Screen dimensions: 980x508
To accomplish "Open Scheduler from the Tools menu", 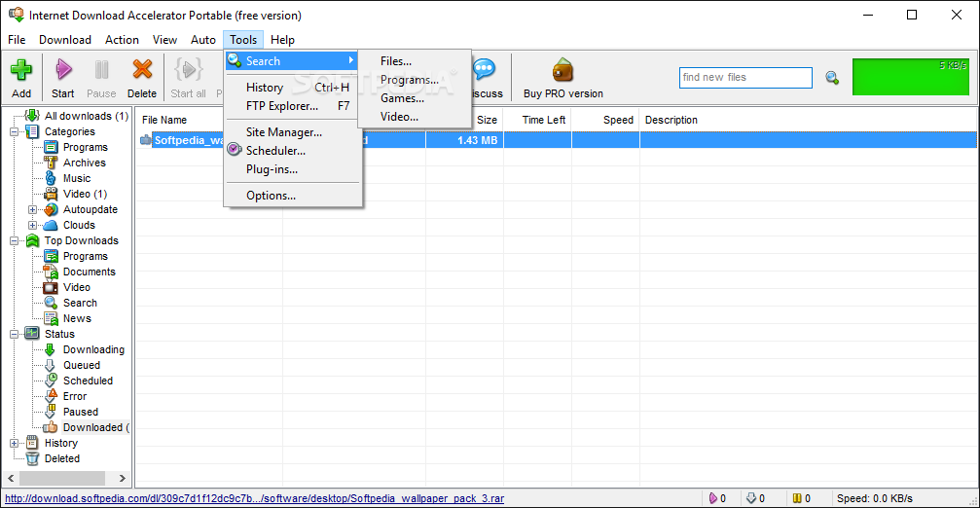I will 293,151.
